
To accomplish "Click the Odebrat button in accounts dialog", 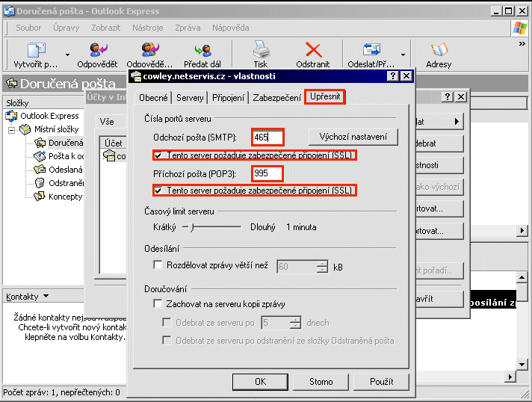I will click(439, 143).
